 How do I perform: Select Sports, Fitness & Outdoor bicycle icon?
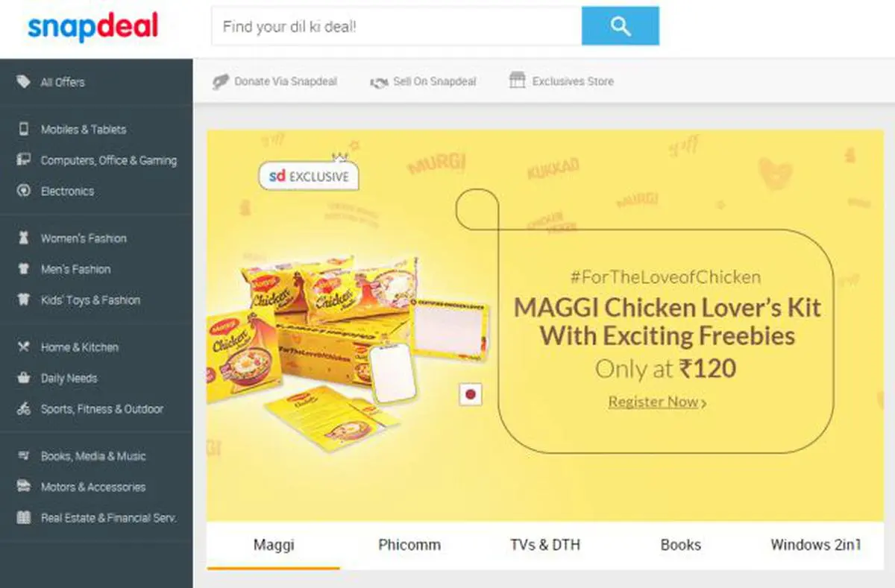24,409
